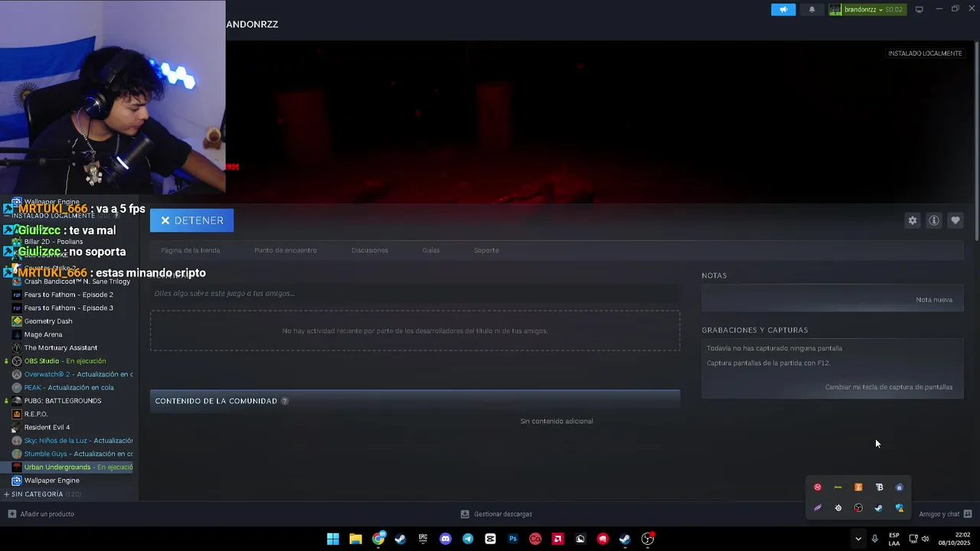Open the Steam announcements megaphone button
980x551 pixels.
pos(782,9)
